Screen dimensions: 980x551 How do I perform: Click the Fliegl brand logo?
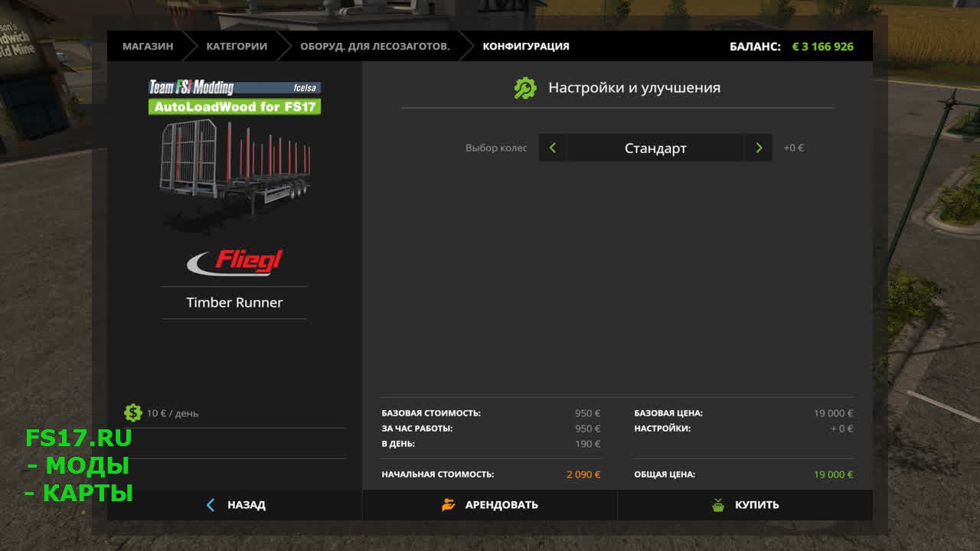point(234,262)
